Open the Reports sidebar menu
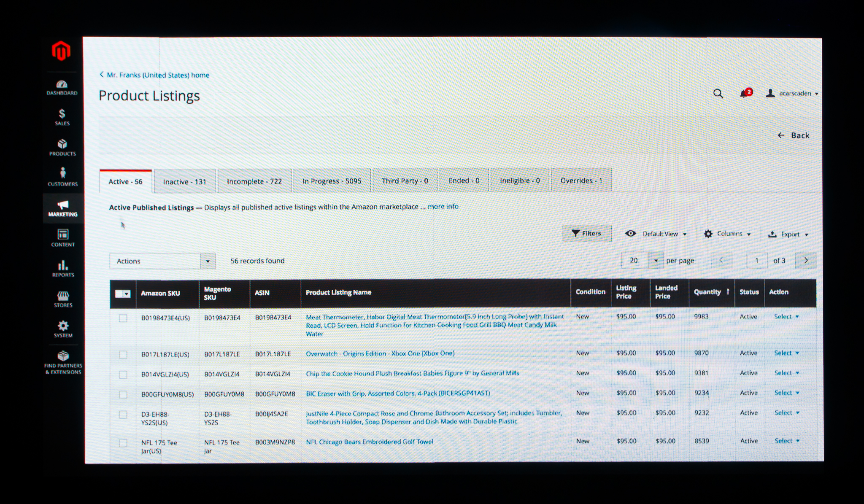Viewport: 864px width, 504px height. pyautogui.click(x=63, y=269)
